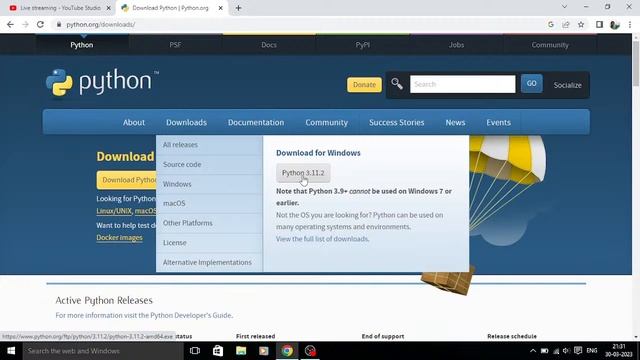Click the Chrome profile avatar
The height and width of the screenshot is (360, 640).
pyautogui.click(x=615, y=24)
